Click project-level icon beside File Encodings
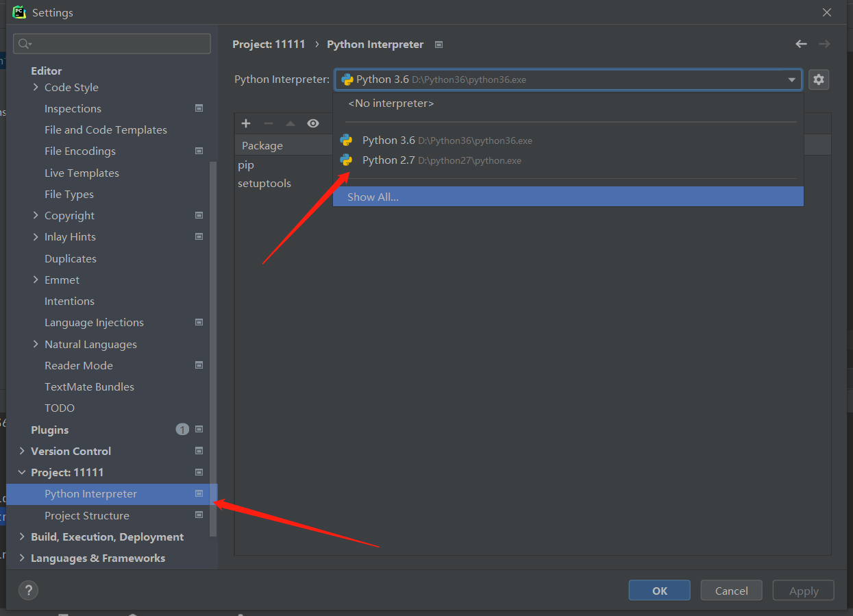This screenshot has width=853, height=616. pyautogui.click(x=199, y=151)
